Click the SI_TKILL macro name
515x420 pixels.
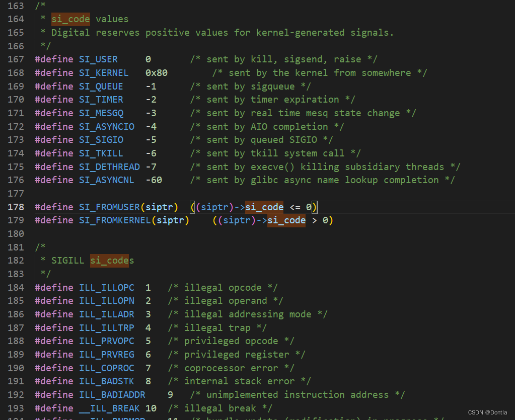click(x=100, y=153)
